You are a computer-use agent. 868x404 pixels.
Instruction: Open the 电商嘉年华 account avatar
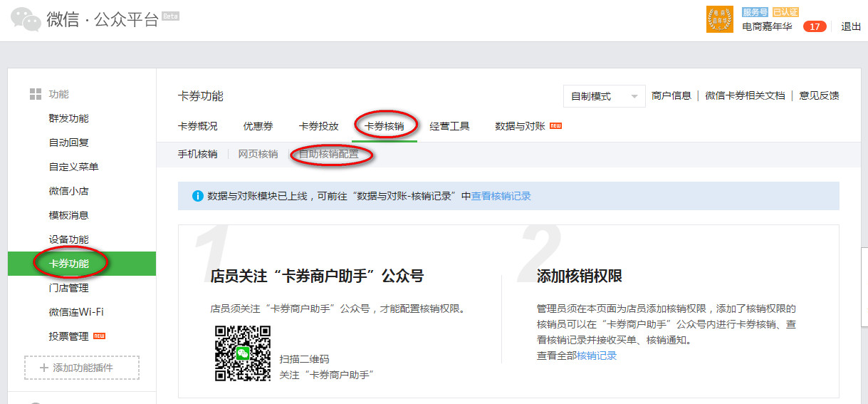pos(719,19)
